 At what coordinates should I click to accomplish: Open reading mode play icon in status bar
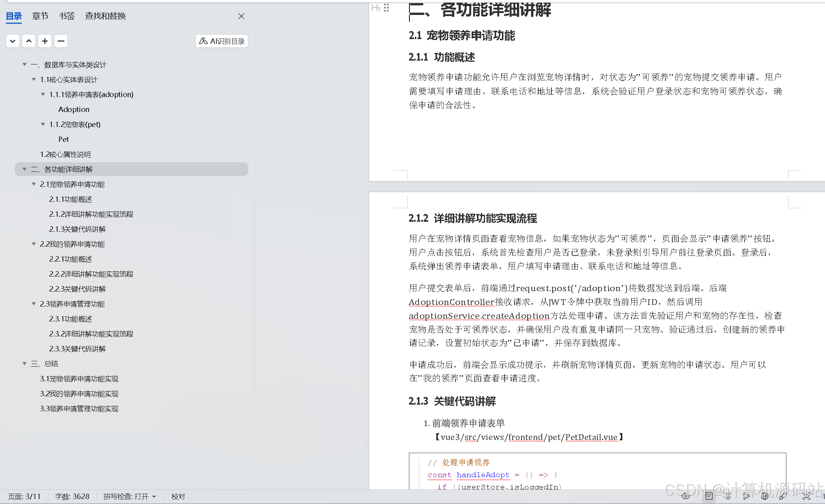click(746, 496)
